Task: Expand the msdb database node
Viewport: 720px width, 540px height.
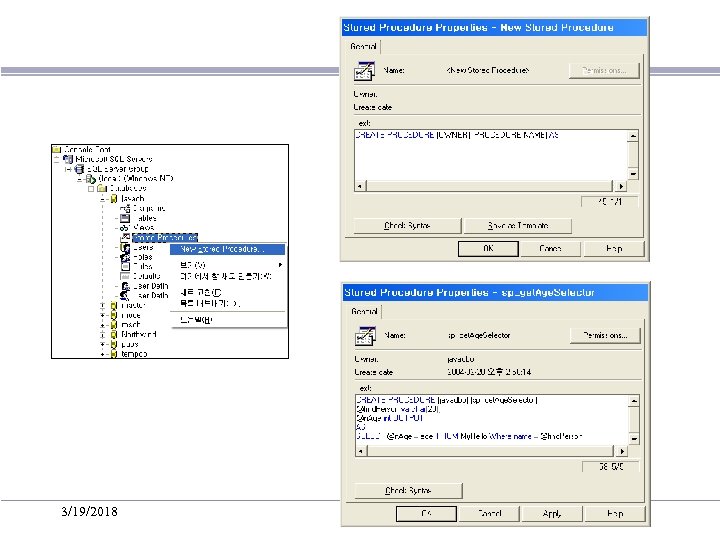Action: click(x=102, y=325)
